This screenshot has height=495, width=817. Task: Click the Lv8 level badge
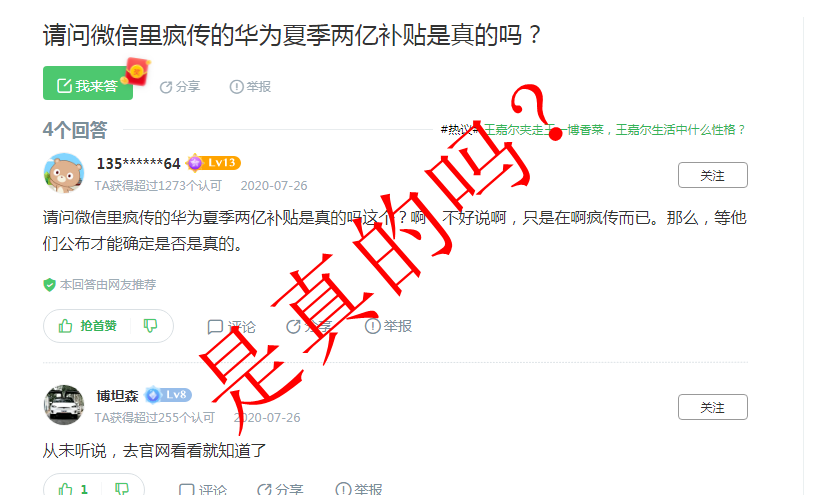168,395
